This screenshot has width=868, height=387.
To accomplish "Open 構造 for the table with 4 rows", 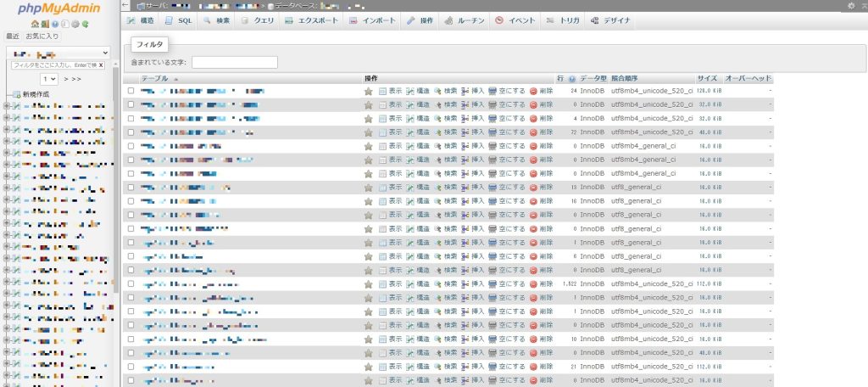I will pos(418,119).
